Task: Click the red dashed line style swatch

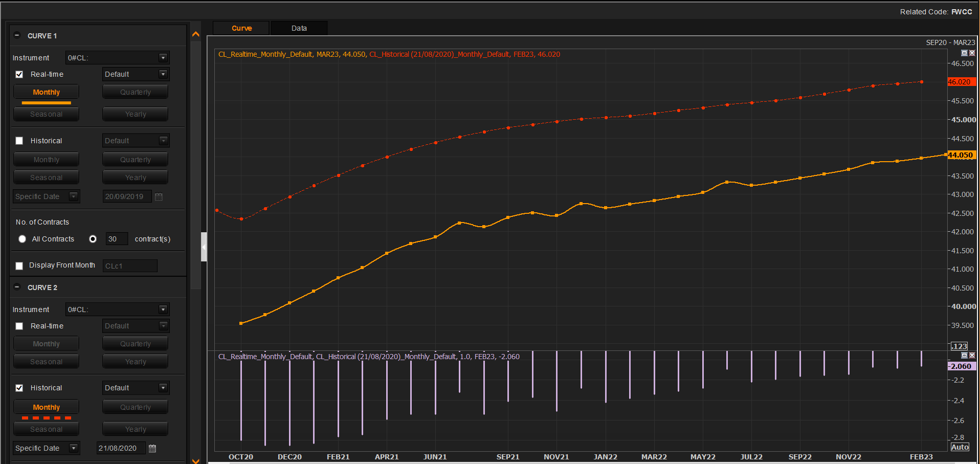Action: 46,418
